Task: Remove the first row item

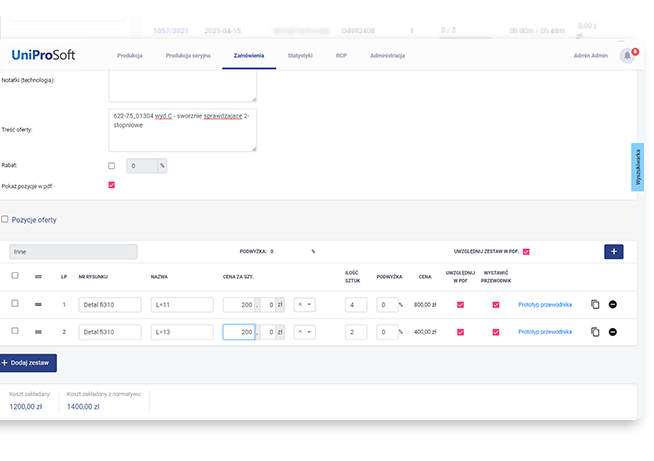Action: coord(612,304)
